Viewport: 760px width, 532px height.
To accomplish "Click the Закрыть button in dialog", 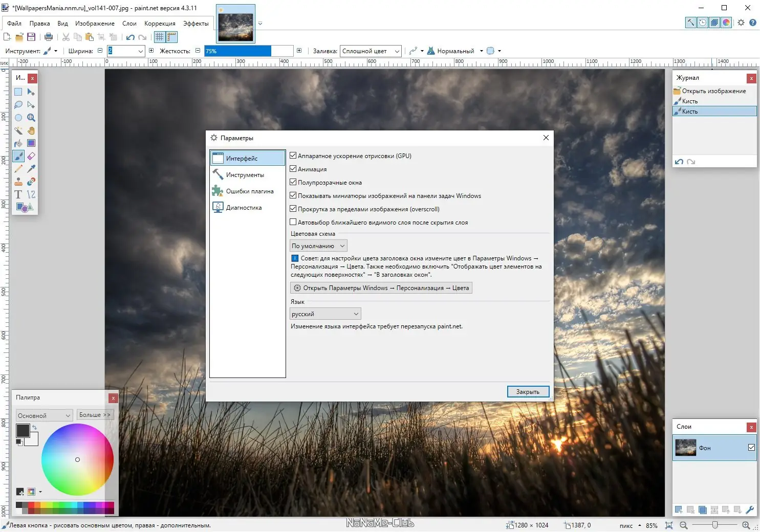I will (x=528, y=392).
